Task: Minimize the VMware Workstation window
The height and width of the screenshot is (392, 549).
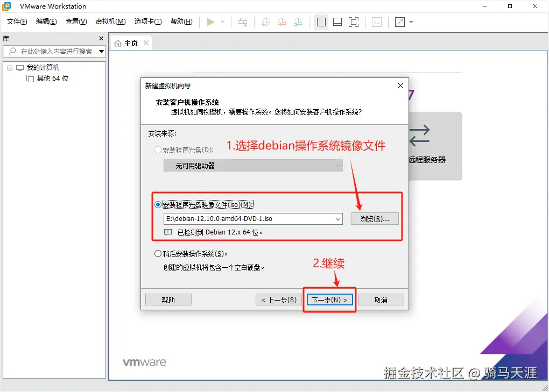Action: coord(485,6)
